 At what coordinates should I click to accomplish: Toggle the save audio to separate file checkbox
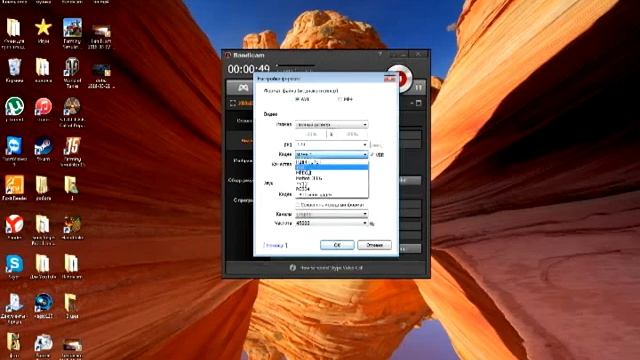click(298, 204)
